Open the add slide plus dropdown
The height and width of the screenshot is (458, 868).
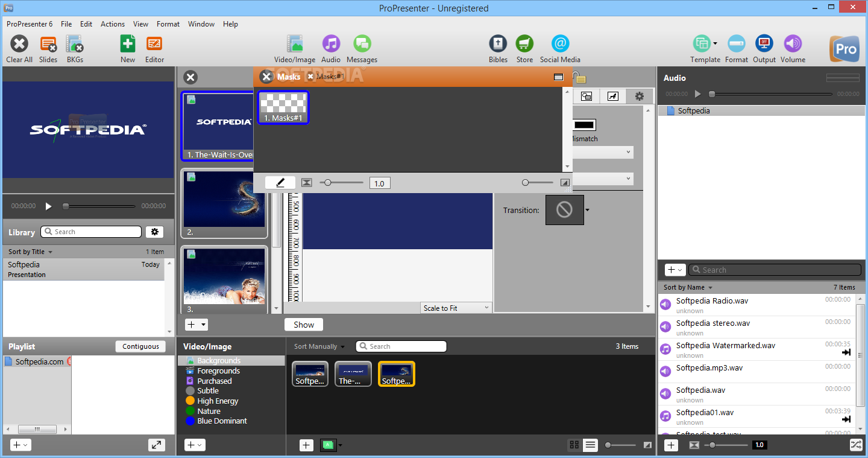[197, 325]
